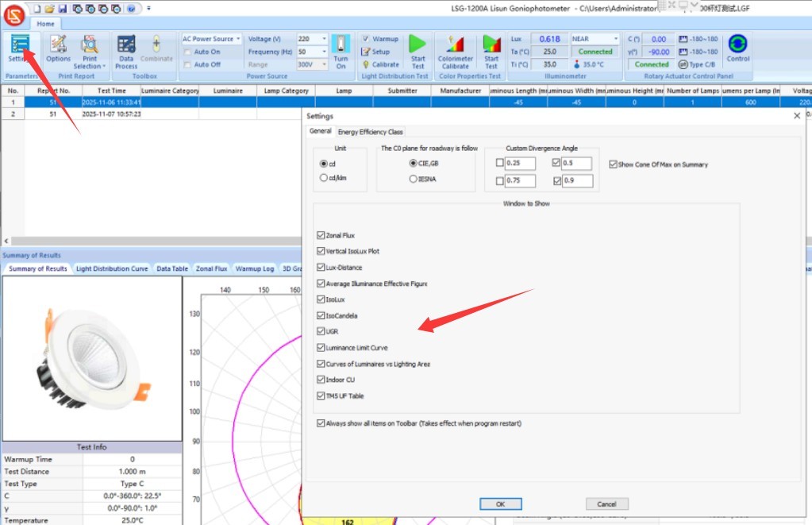Expand the Print Selection dropdown arrow
This screenshot has height=525, width=812.
104,67
